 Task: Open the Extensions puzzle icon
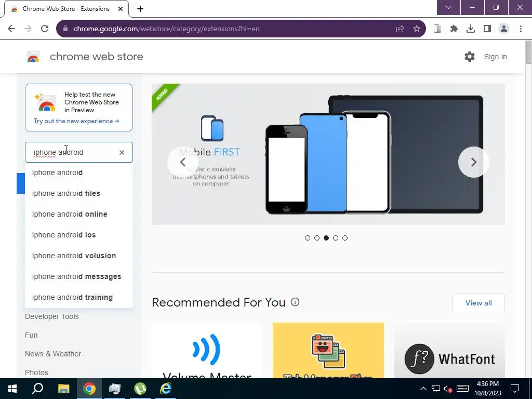pyautogui.click(x=454, y=29)
